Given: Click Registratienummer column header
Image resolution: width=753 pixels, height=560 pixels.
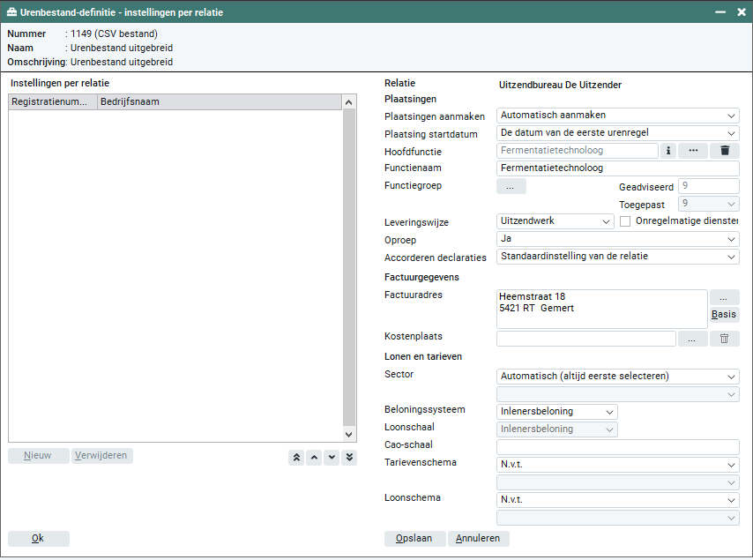Looking at the screenshot, I should click(x=51, y=102).
